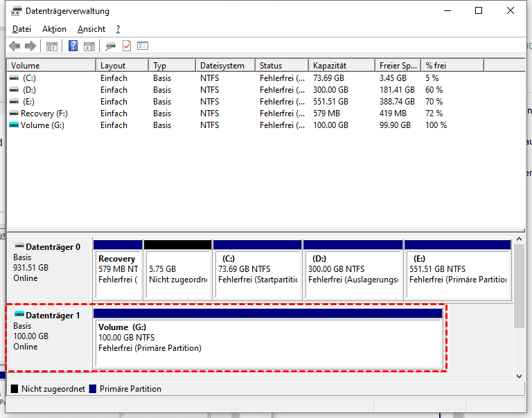Select the drive icon for (C:) row
Screen dimensions: 532x418
click(14, 78)
